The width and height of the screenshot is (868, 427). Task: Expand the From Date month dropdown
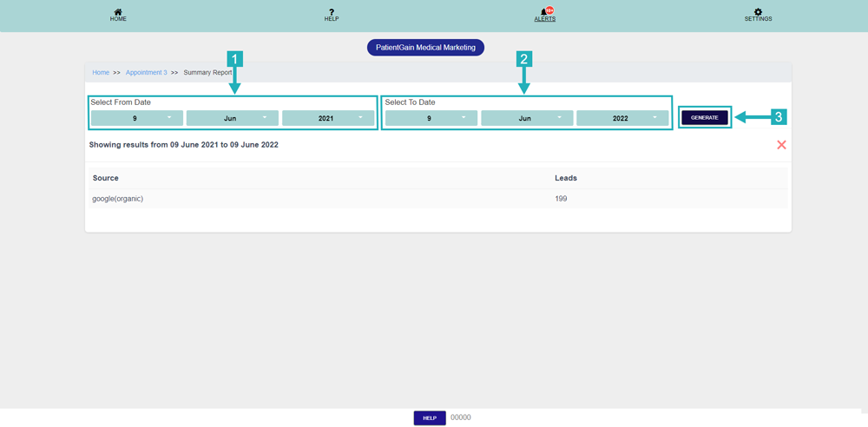233,118
